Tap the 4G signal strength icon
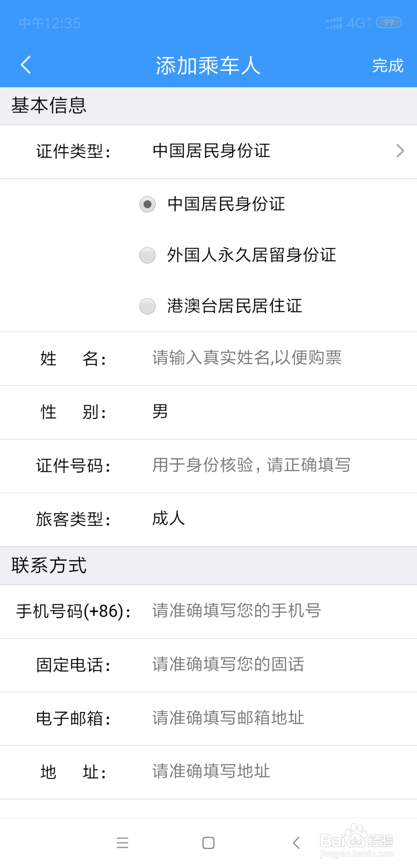Screen dimensions: 417x868 click(x=334, y=23)
